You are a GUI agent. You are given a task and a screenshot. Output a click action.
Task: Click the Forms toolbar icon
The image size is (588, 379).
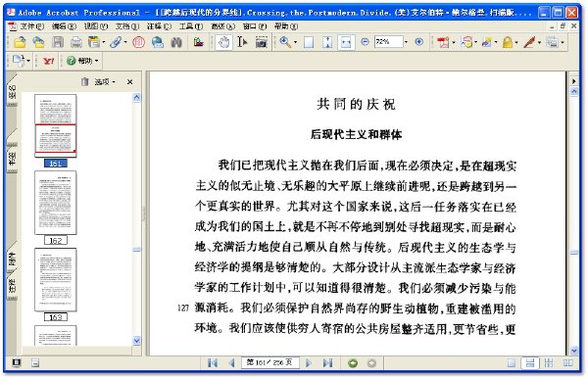[552, 42]
